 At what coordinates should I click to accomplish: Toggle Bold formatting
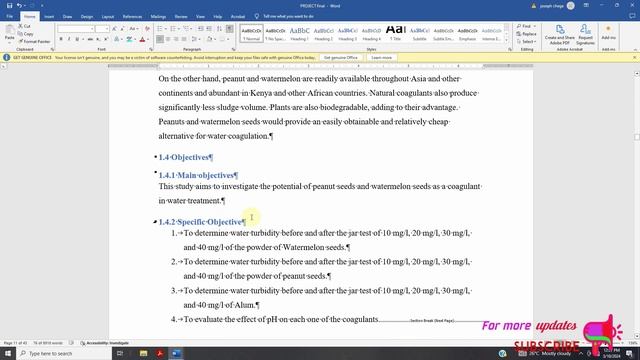61,39
